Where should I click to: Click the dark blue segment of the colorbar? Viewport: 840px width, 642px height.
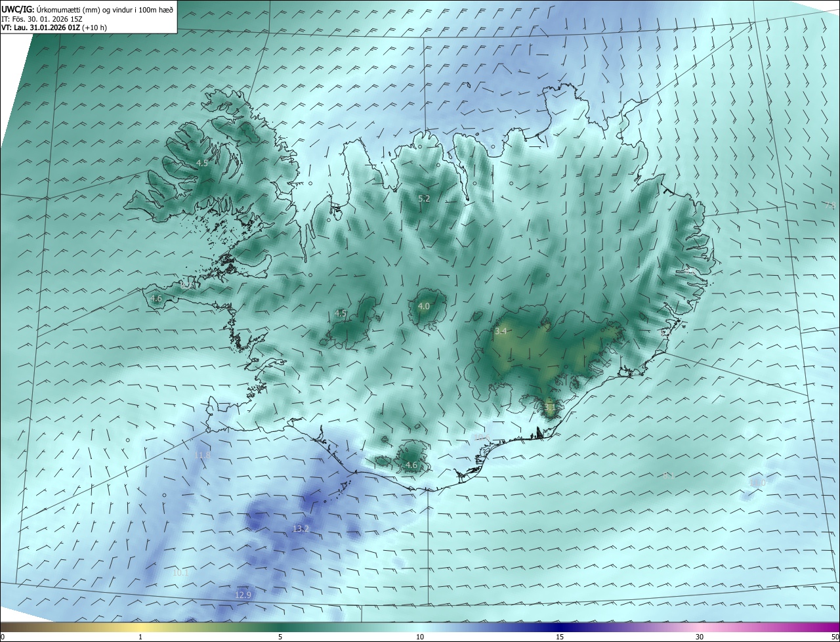coord(560,627)
